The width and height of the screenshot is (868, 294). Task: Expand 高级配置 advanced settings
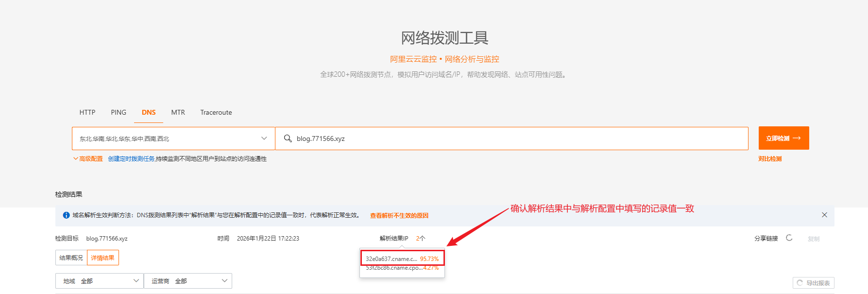point(88,159)
